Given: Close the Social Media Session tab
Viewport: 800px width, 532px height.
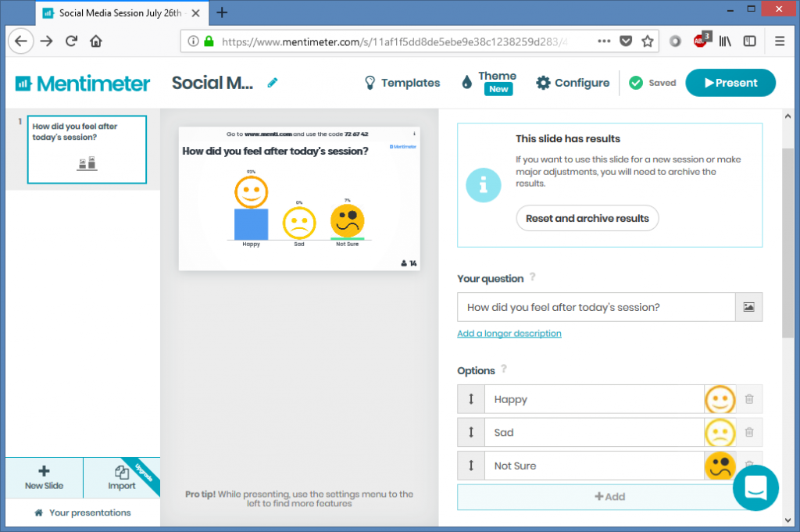Looking at the screenshot, I should tap(195, 13).
